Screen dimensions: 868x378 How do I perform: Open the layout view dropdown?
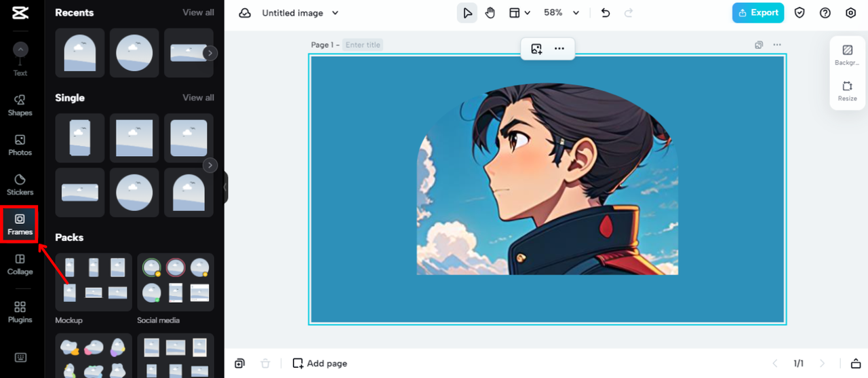pyautogui.click(x=519, y=13)
